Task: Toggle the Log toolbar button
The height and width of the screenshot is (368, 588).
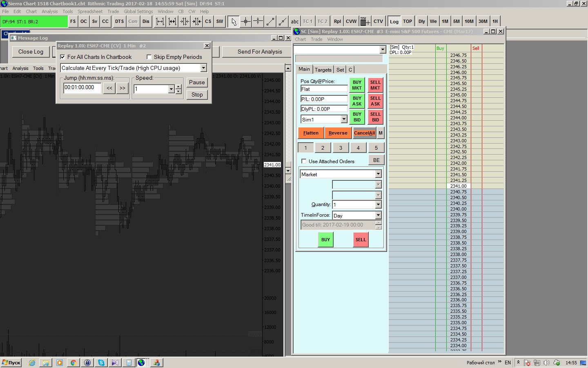Action: [394, 22]
